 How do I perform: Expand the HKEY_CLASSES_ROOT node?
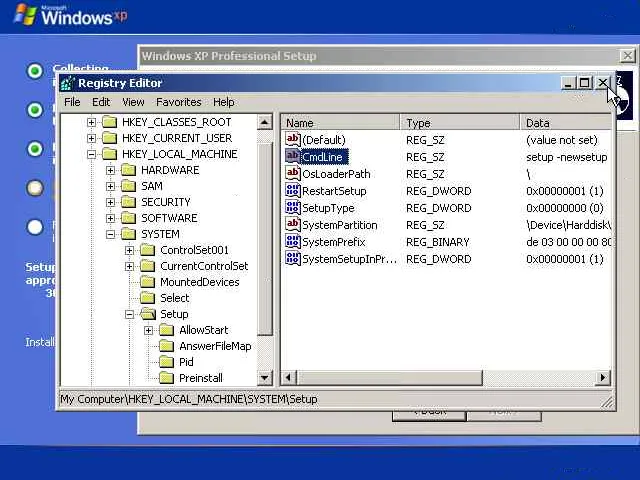tap(91, 122)
